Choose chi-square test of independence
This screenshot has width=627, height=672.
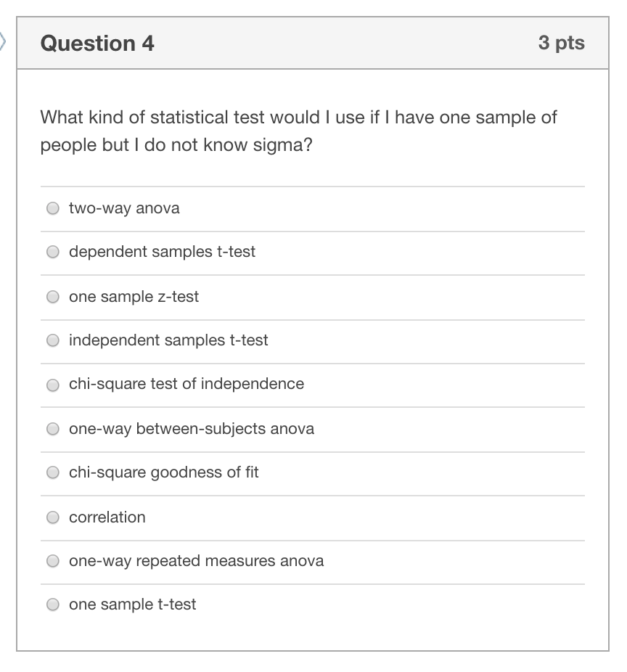pyautogui.click(x=52, y=384)
